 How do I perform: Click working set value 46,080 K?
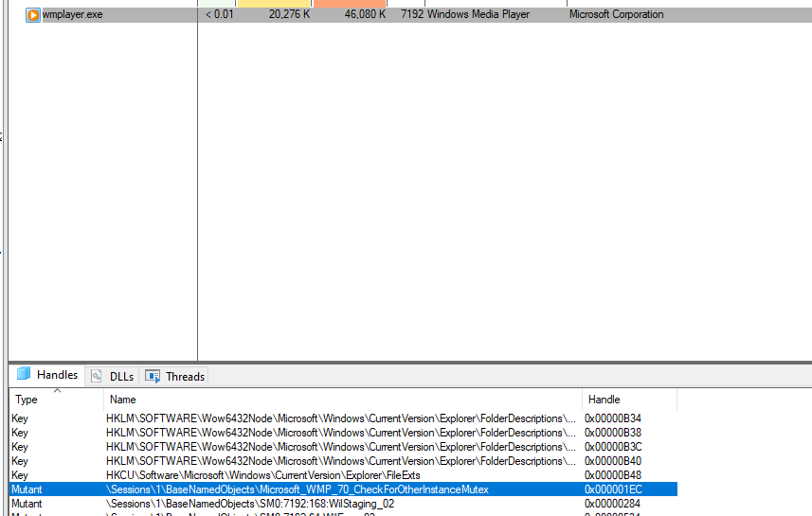click(x=365, y=14)
